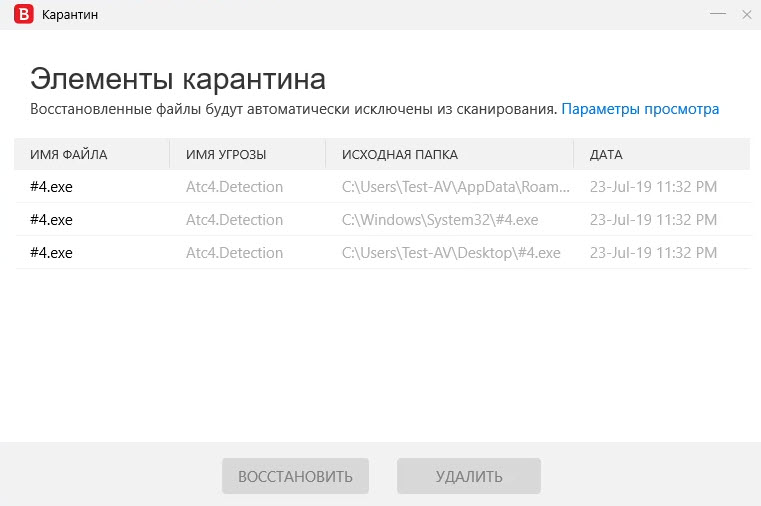Click the truncated AppData\Roam... path cell
This screenshot has width=761, height=506.
(x=456, y=187)
